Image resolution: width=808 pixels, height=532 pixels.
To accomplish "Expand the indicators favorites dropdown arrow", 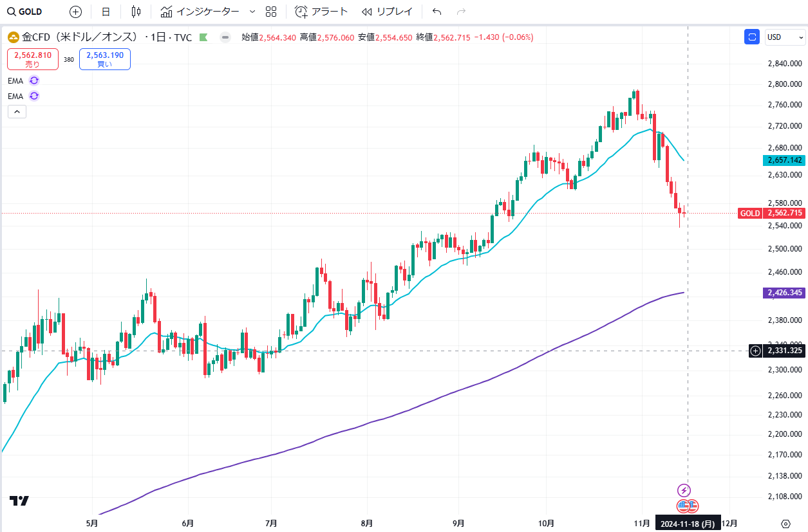I will (x=252, y=12).
